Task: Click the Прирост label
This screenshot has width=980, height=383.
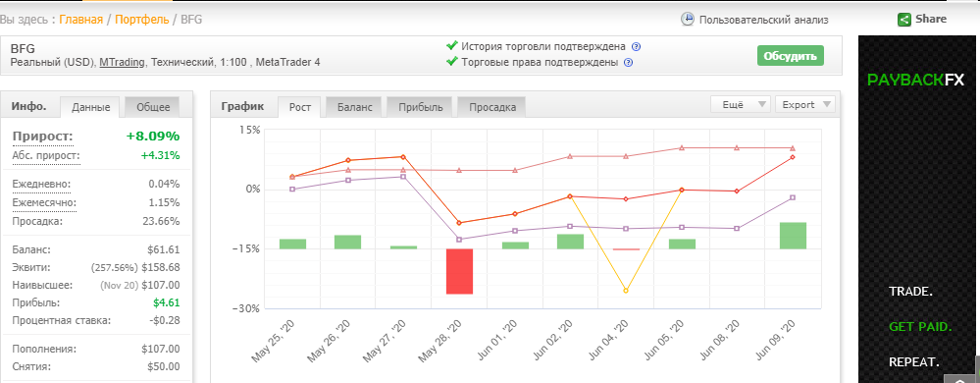Action: point(42,137)
